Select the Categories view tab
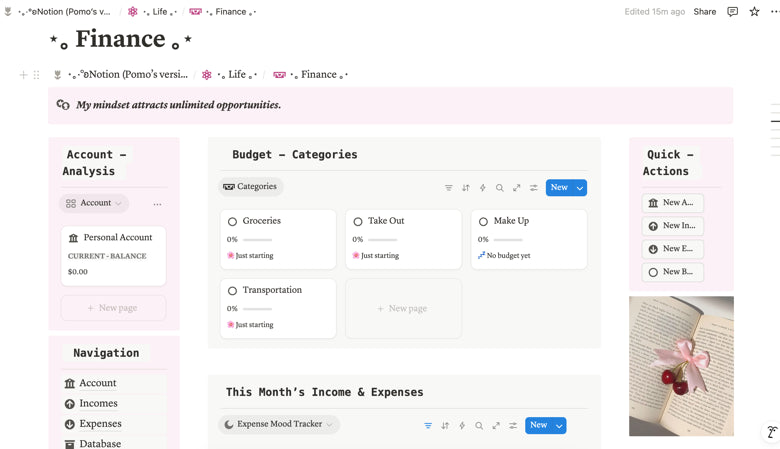780x449 pixels. (251, 187)
